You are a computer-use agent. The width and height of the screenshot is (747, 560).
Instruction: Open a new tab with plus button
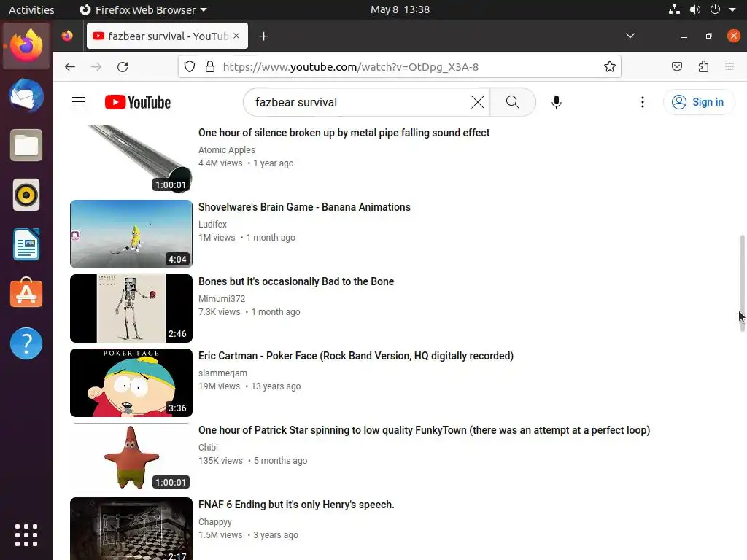pyautogui.click(x=263, y=36)
